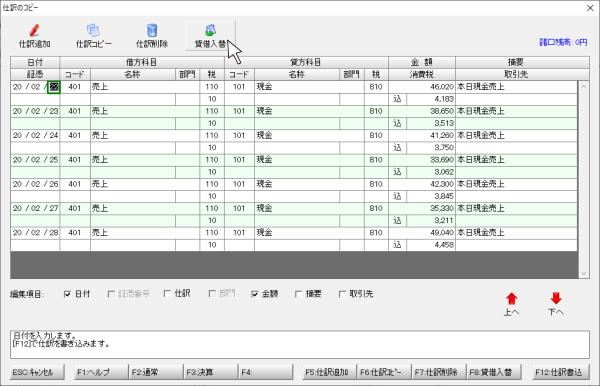
Task: Select date cell 20/02/23
Action: (35, 111)
